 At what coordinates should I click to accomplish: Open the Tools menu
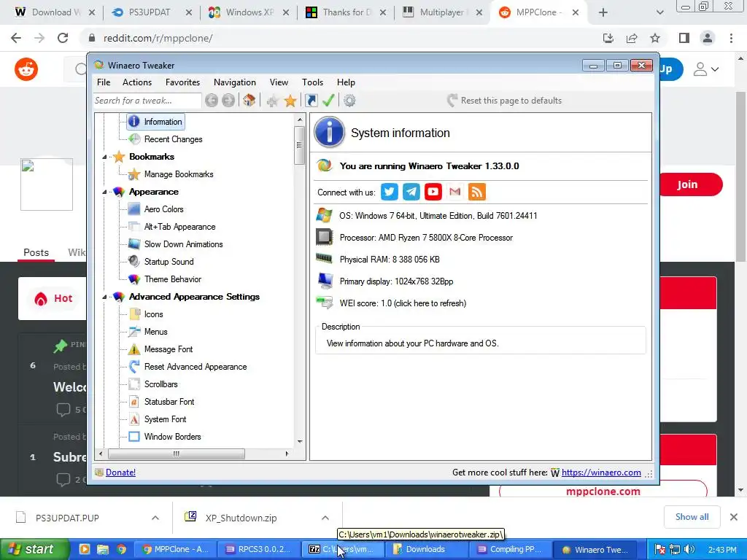pos(312,82)
